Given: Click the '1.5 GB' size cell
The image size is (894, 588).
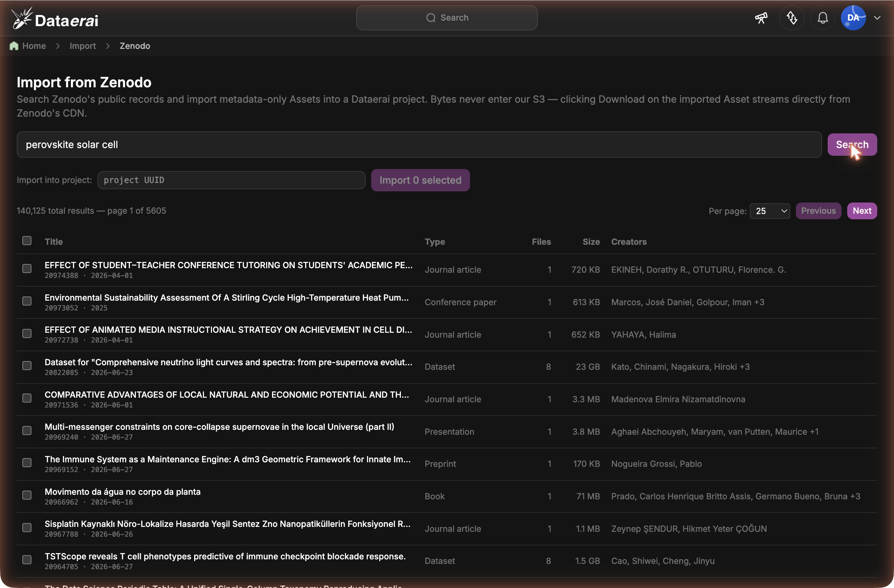Looking at the screenshot, I should click(587, 561).
